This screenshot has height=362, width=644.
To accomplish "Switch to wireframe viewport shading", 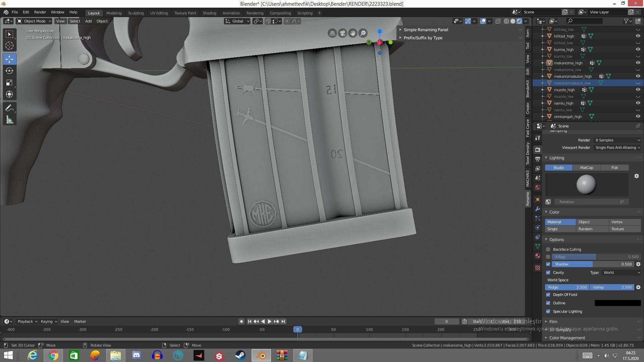I will 506,21.
